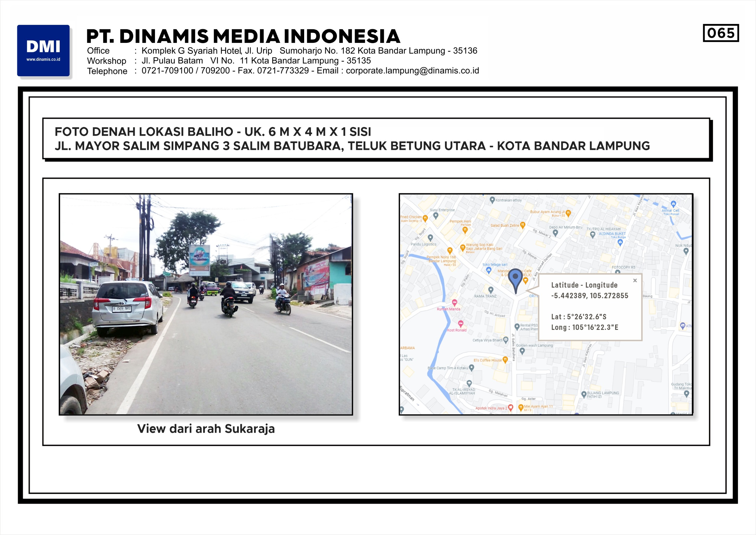Click the Salad Buah Zeline pin

(x=522, y=226)
